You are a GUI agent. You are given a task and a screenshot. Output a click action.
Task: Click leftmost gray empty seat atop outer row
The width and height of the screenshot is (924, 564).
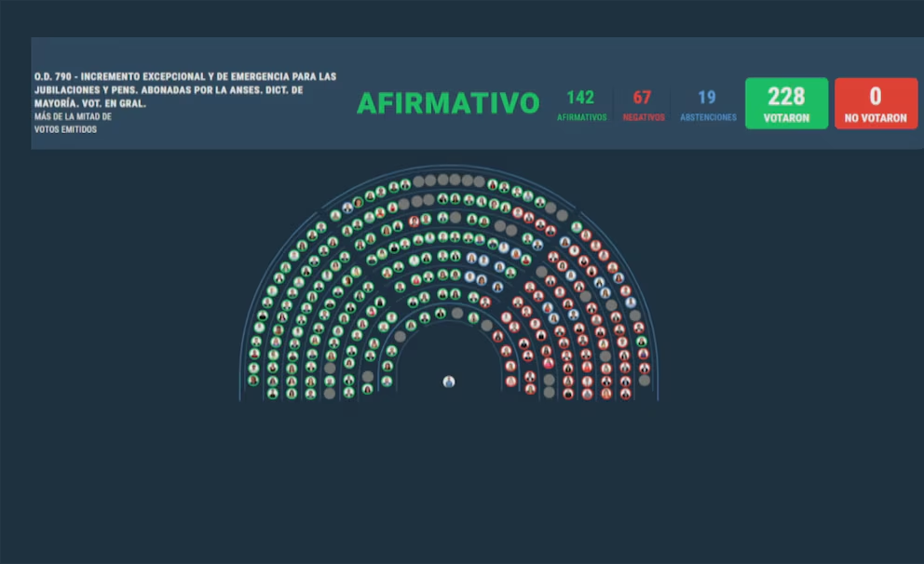pyautogui.click(x=418, y=181)
